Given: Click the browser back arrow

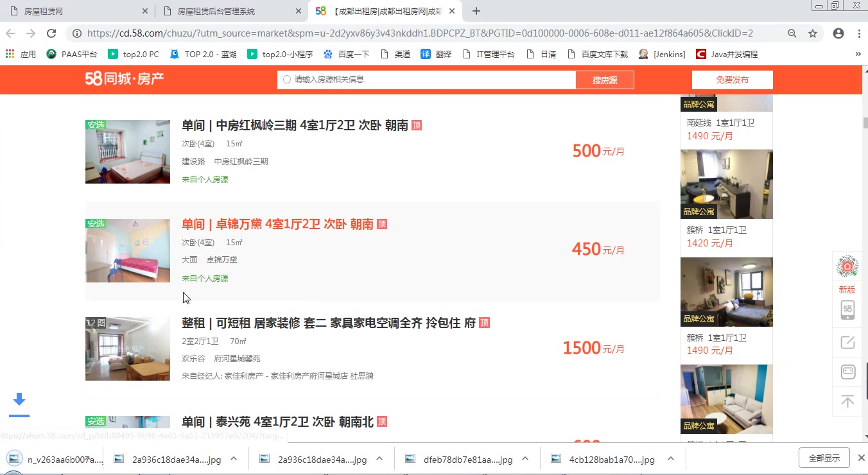Looking at the screenshot, I should pyautogui.click(x=10, y=33).
